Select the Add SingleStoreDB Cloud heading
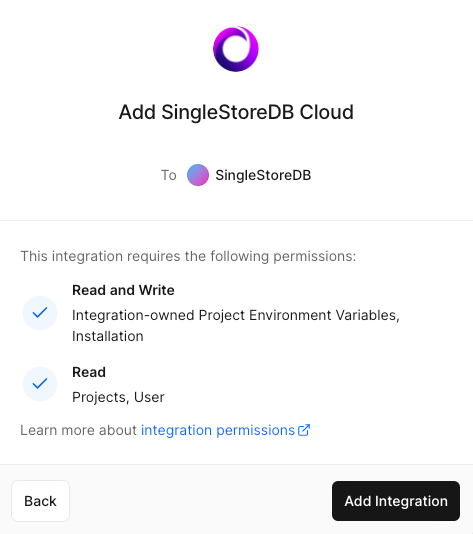Viewport: 473px width, 534px height. [x=236, y=112]
